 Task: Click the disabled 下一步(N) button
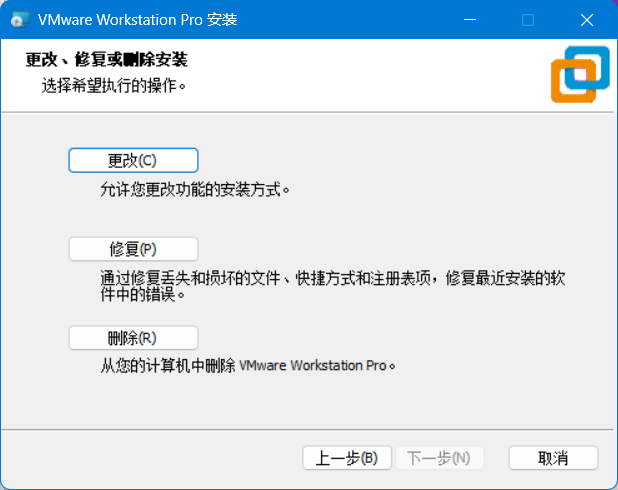click(x=439, y=458)
